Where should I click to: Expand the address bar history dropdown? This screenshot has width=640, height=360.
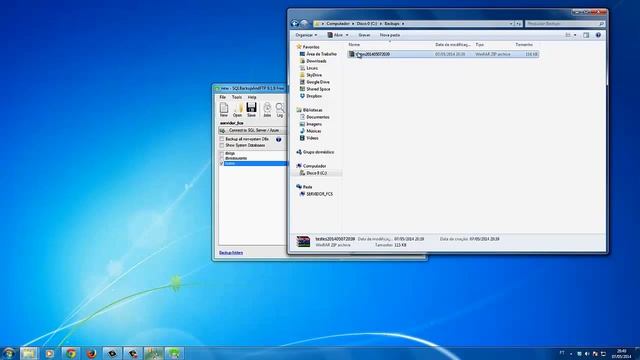(x=511, y=24)
